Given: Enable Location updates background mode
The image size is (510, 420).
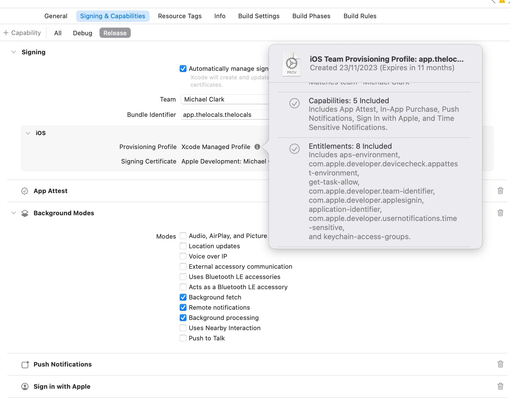Looking at the screenshot, I should (183, 246).
